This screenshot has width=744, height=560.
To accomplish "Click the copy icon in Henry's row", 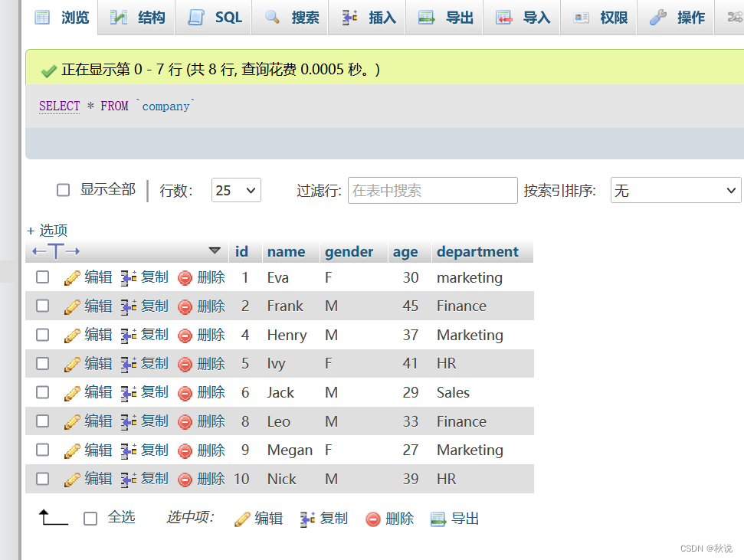I will pyautogui.click(x=129, y=336).
